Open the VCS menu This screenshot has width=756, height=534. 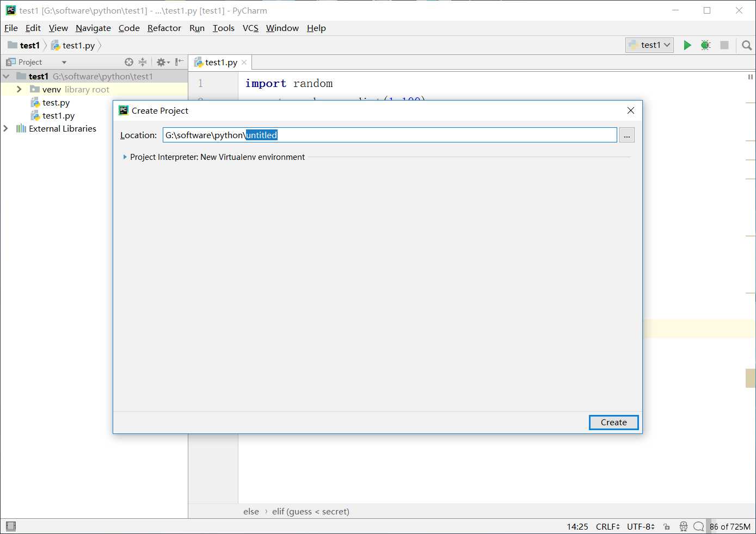click(250, 28)
